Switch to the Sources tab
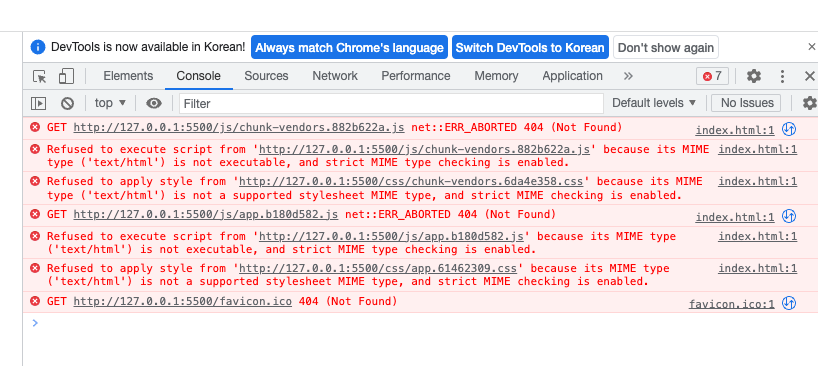 tap(266, 76)
